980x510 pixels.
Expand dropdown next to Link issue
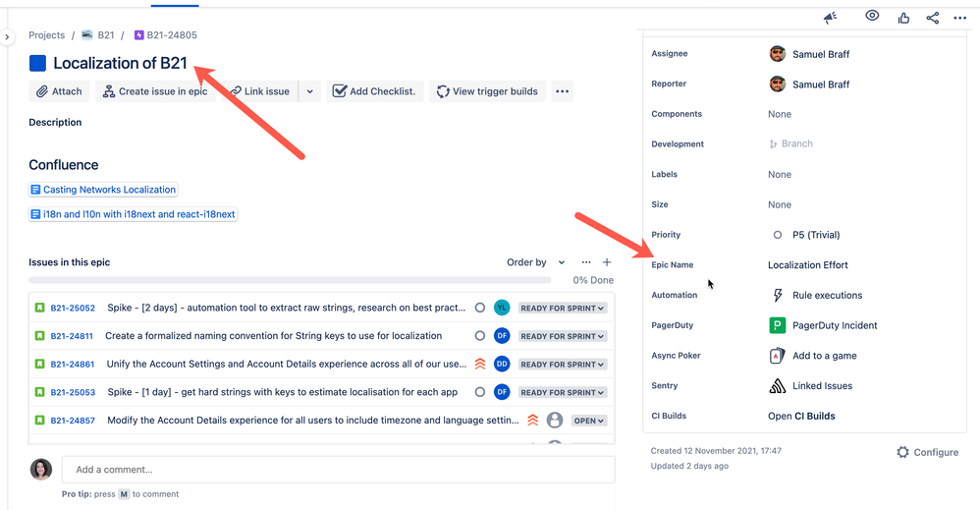point(310,91)
